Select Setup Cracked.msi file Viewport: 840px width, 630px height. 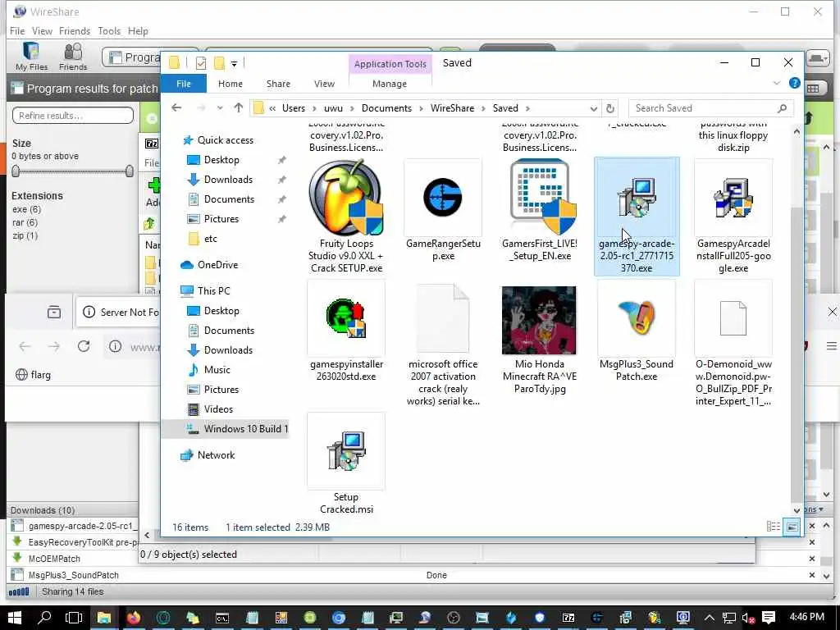click(346, 464)
